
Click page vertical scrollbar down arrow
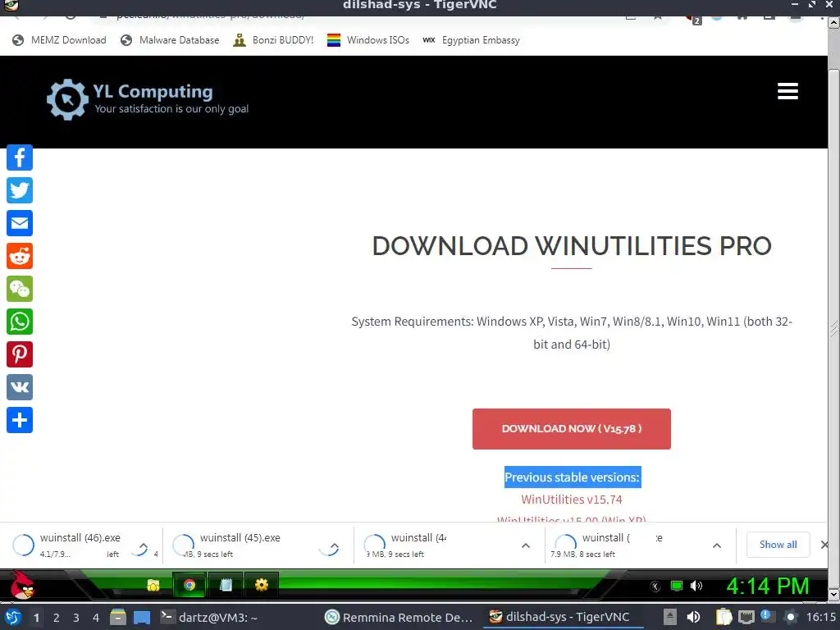tap(834, 595)
